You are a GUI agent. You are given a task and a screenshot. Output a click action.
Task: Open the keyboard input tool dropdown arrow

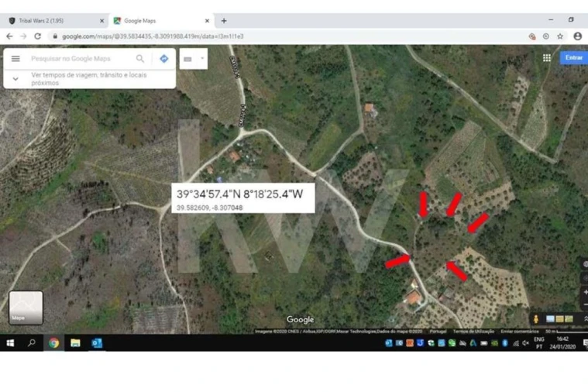pos(202,58)
